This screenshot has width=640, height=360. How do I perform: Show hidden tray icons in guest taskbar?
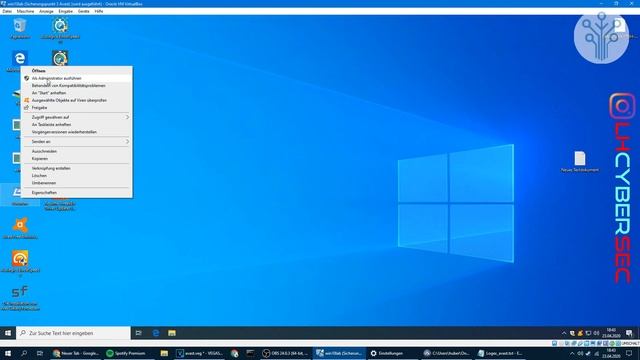tap(564, 333)
